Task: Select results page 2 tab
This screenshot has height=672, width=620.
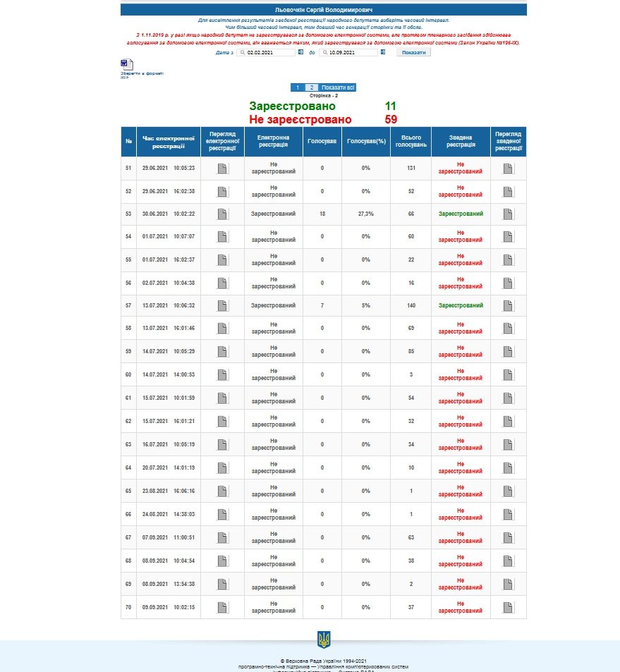Action: click(x=312, y=87)
